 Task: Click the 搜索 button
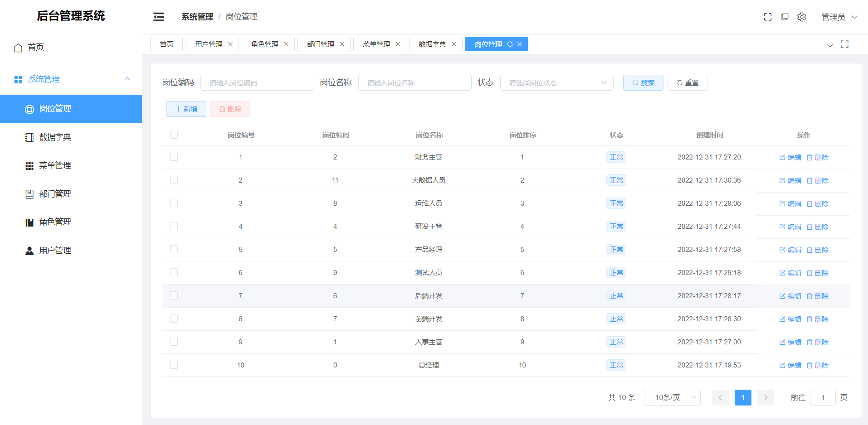[x=643, y=82]
